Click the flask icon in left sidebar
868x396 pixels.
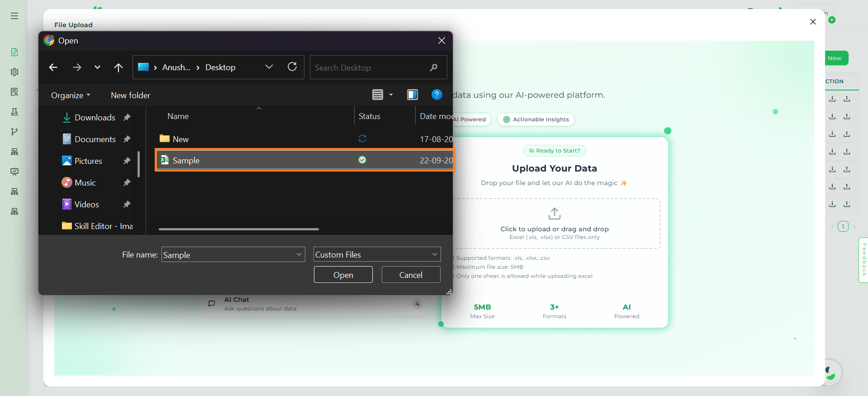14,112
